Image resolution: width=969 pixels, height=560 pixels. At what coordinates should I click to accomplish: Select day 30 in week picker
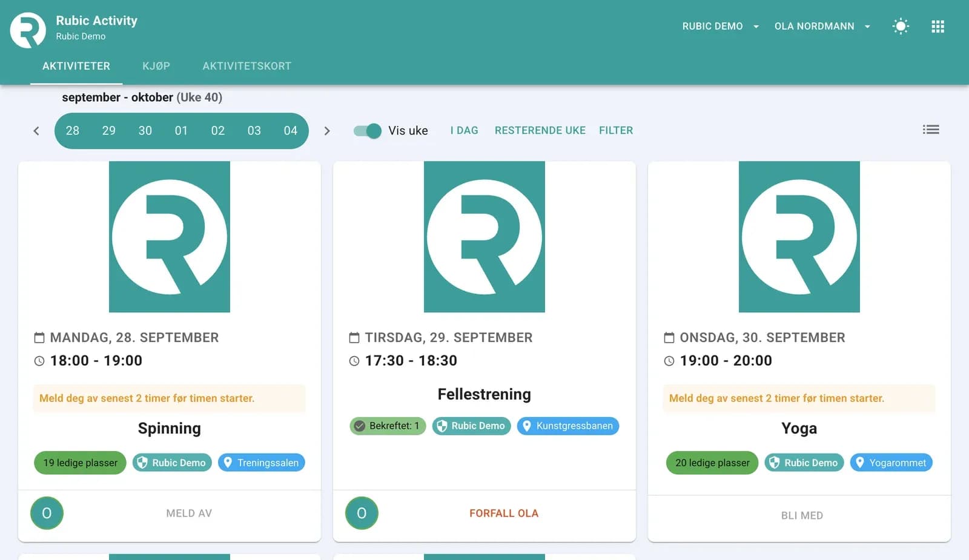coord(145,131)
